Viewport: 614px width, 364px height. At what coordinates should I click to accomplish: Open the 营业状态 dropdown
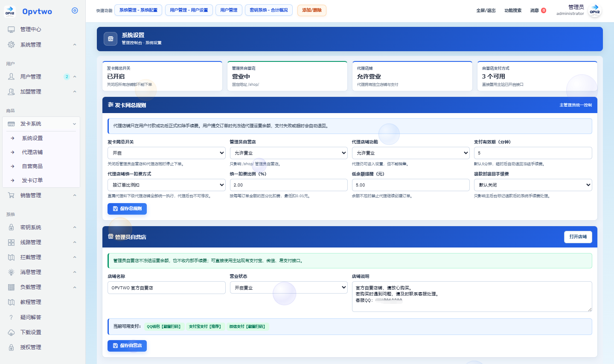[288, 288]
